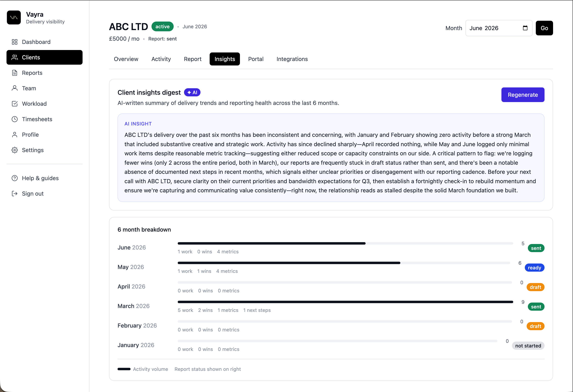
Task: Open the calendar picker icon
Action: click(x=525, y=28)
